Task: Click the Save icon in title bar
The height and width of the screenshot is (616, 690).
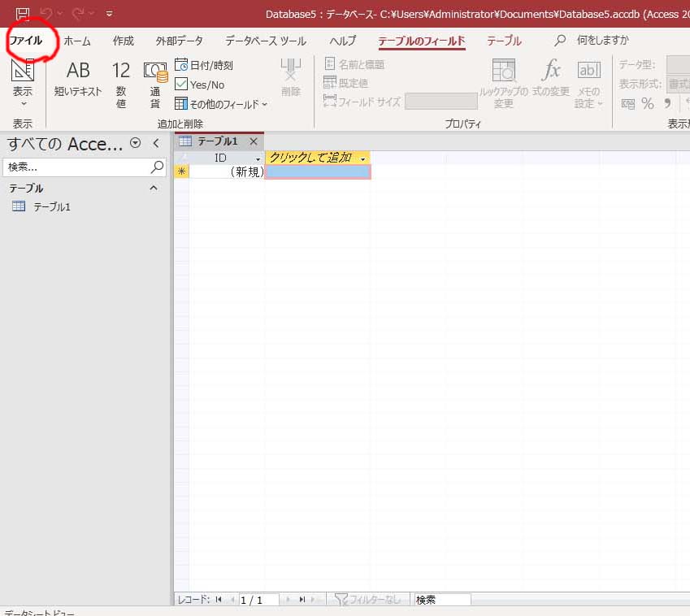Action: click(x=23, y=14)
